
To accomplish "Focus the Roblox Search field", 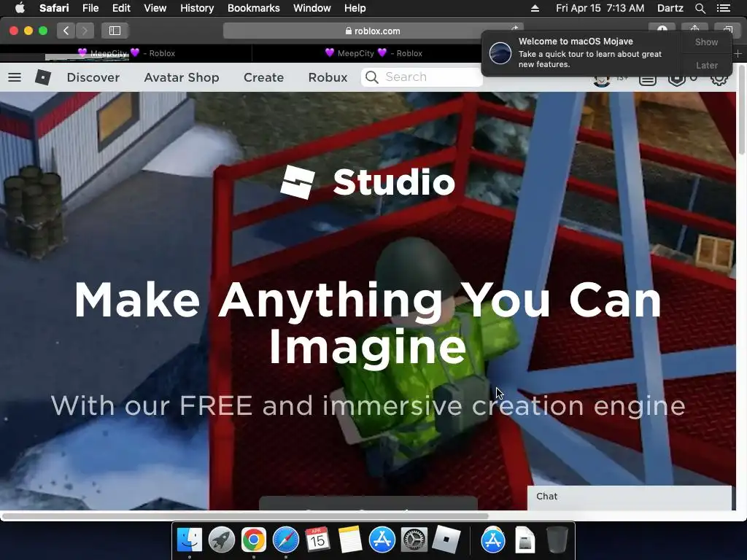I will (422, 77).
